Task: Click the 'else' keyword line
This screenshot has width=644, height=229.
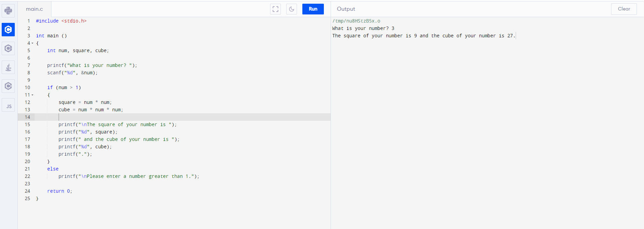Action: (x=53, y=169)
